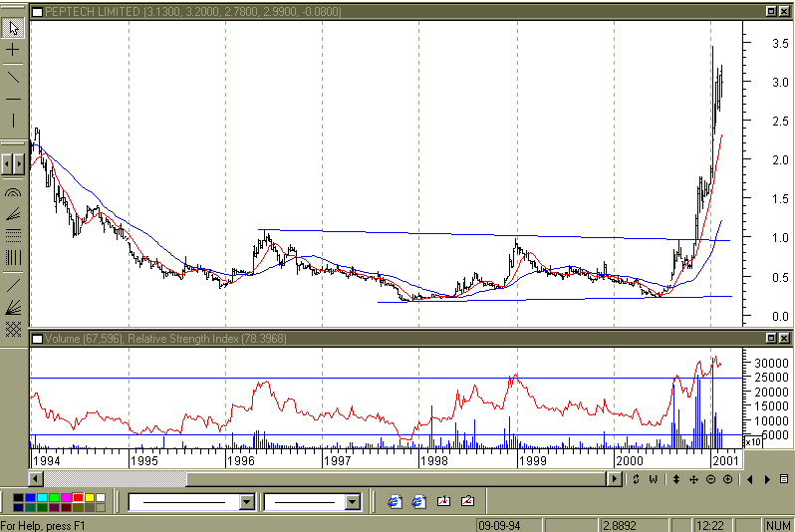
Task: Go to the previous security using left triangle
Action: (x=750, y=479)
